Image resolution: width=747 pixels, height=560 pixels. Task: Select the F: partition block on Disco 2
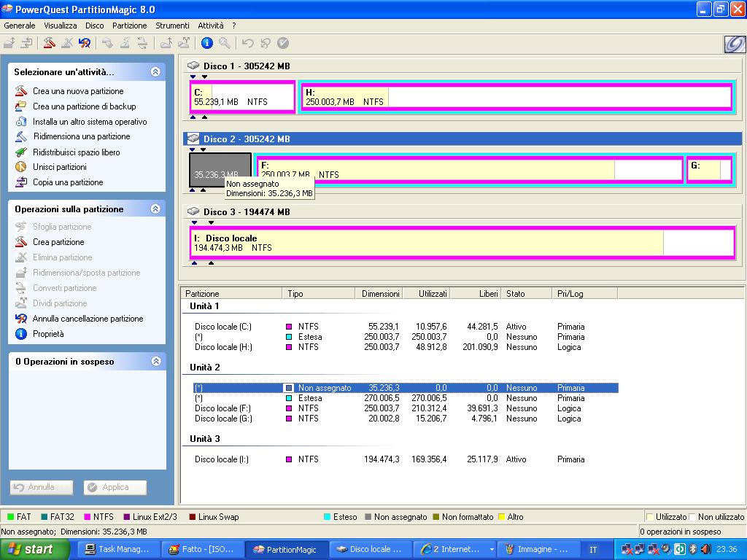pyautogui.click(x=471, y=170)
